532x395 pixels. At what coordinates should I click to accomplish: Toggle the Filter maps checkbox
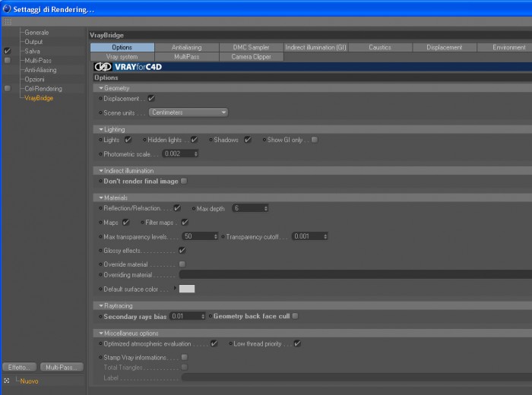click(185, 223)
